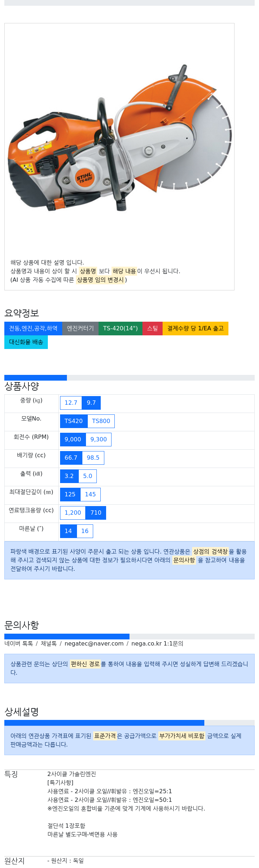Select model TS420
259x868 pixels.
click(74, 421)
